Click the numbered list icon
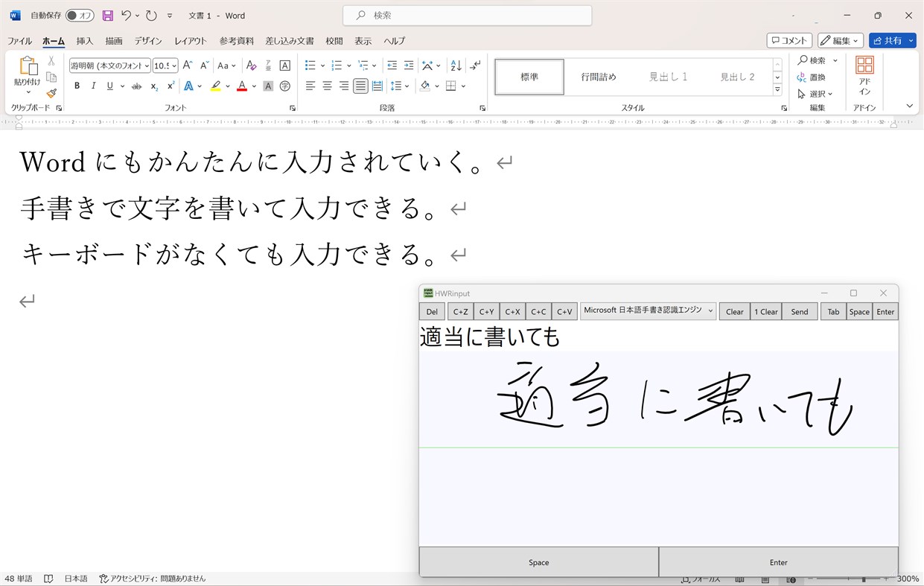Screen dimensions: 924x586 (x=337, y=66)
